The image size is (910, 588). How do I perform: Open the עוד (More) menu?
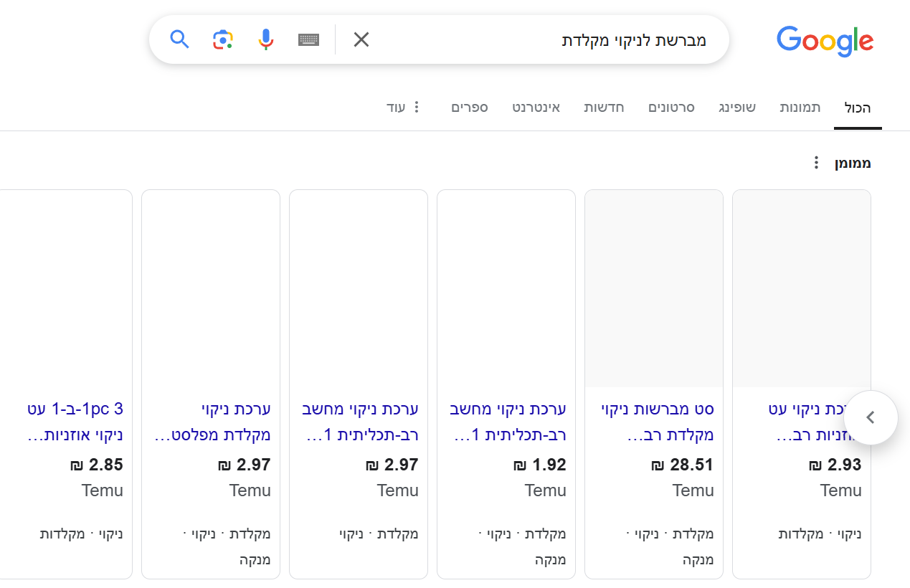(404, 107)
